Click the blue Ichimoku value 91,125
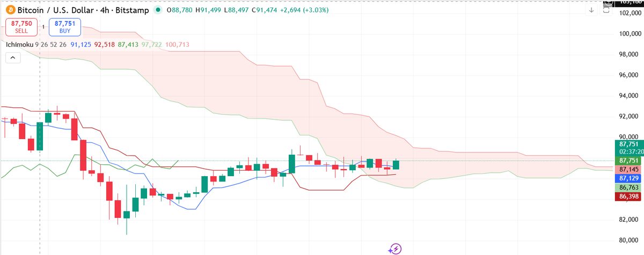Image resolution: width=644 pixels, height=255 pixels. point(80,45)
